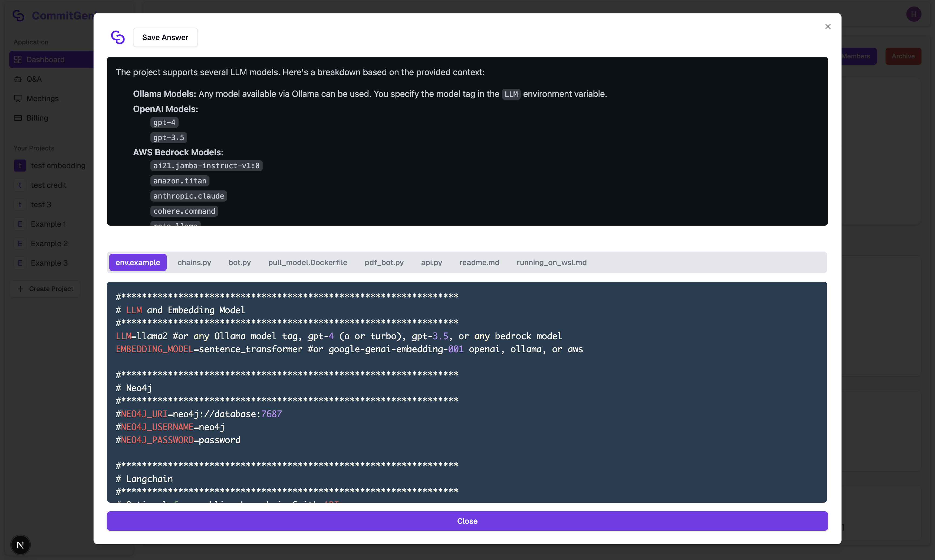Select the readme.md file tab

click(479, 263)
